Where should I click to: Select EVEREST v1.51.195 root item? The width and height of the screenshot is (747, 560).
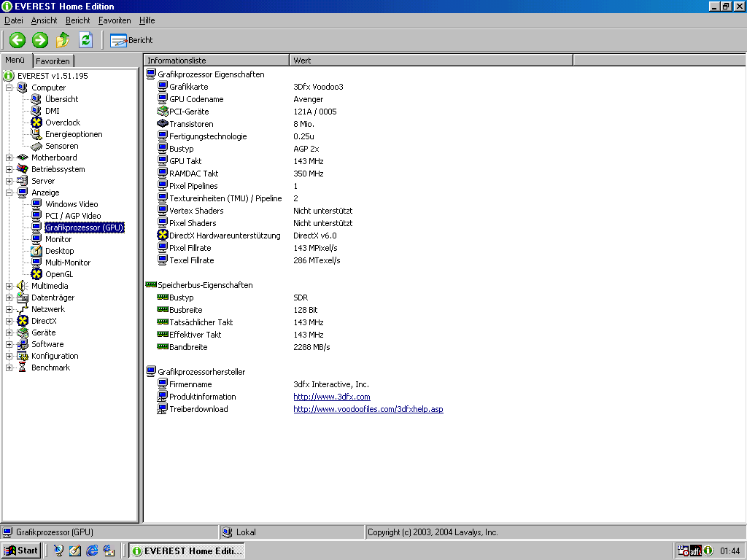(x=53, y=76)
